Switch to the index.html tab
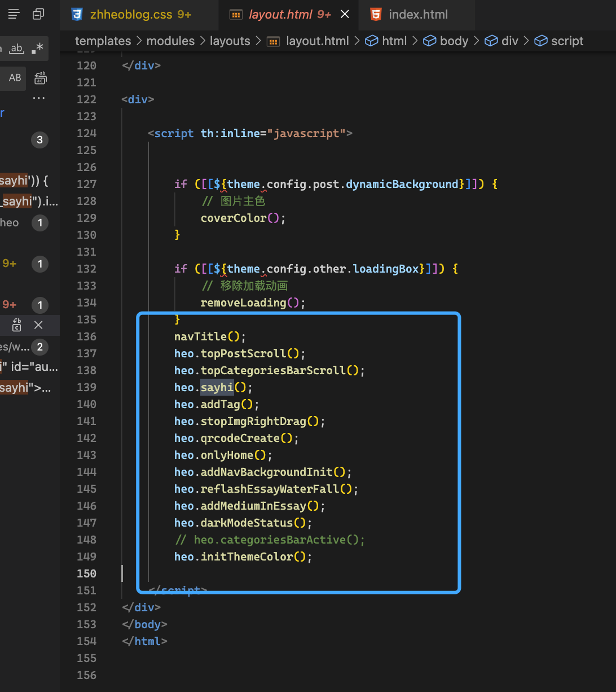This screenshot has width=616, height=692. 418,15
